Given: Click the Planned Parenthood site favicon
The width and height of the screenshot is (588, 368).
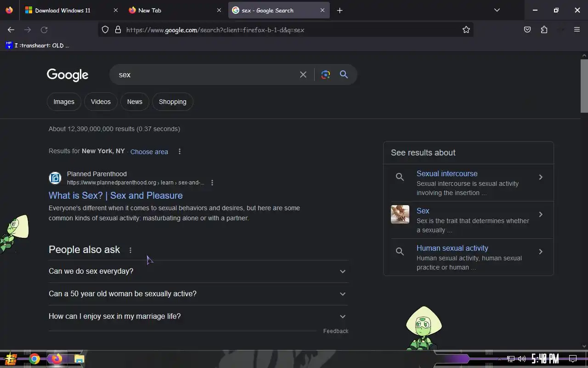Looking at the screenshot, I should pyautogui.click(x=55, y=178).
